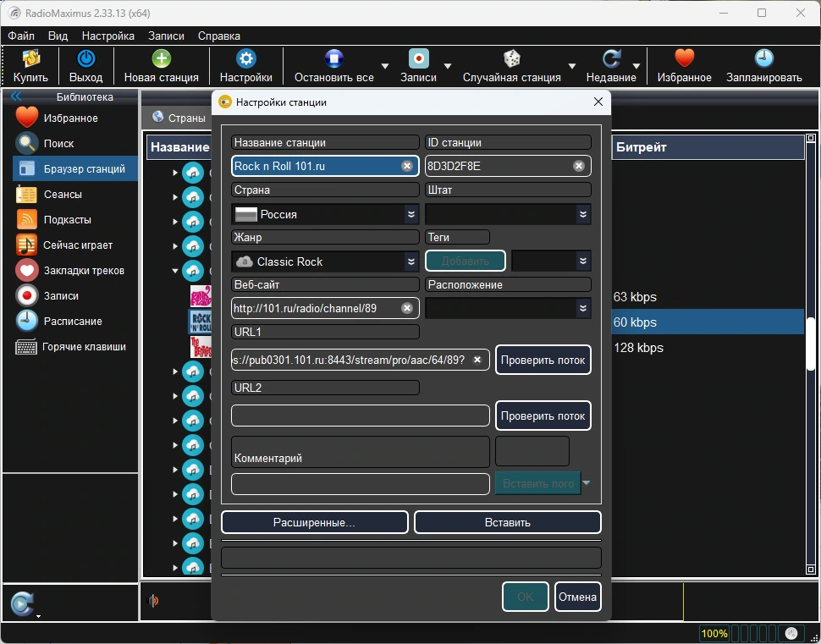Click the player icon at bottom-left

pyautogui.click(x=21, y=603)
